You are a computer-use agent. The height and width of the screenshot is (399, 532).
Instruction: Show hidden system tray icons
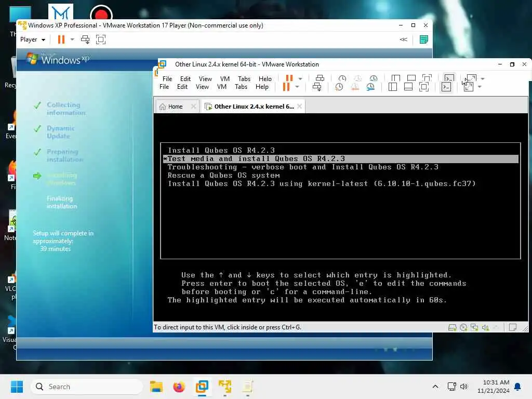(x=435, y=387)
